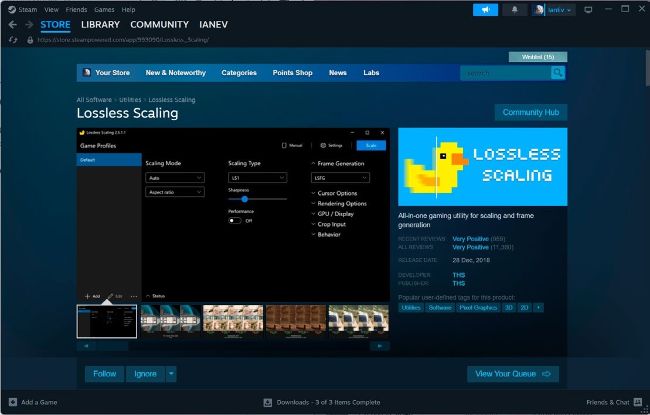The image size is (650, 415).
Task: Open the View menu
Action: (51, 10)
